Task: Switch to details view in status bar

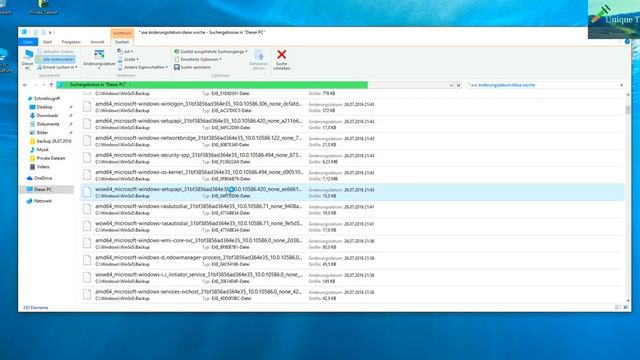Action: click(618, 307)
